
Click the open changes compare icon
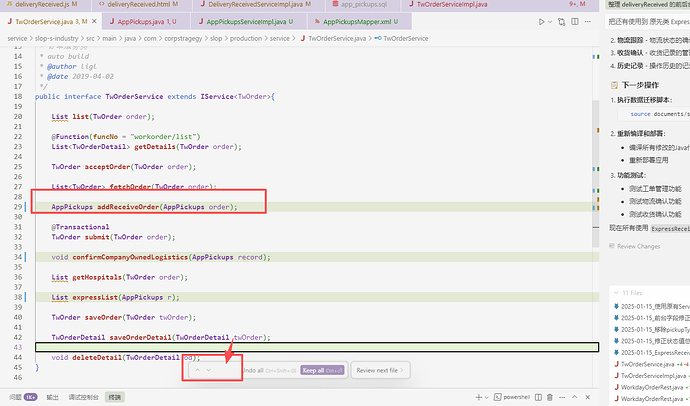(562, 22)
